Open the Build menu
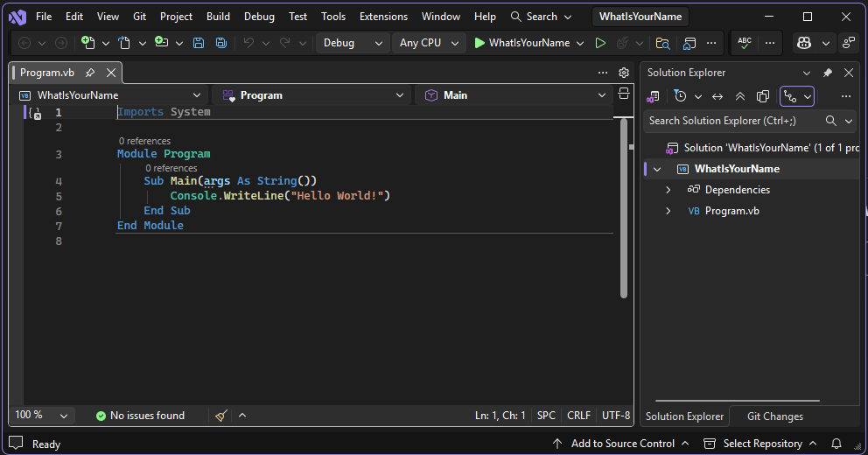 tap(218, 17)
